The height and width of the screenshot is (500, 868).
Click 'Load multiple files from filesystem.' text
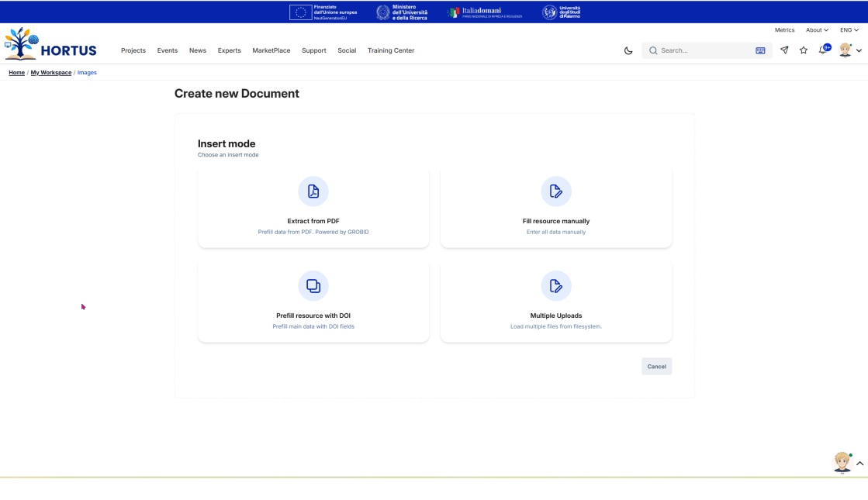556,326
